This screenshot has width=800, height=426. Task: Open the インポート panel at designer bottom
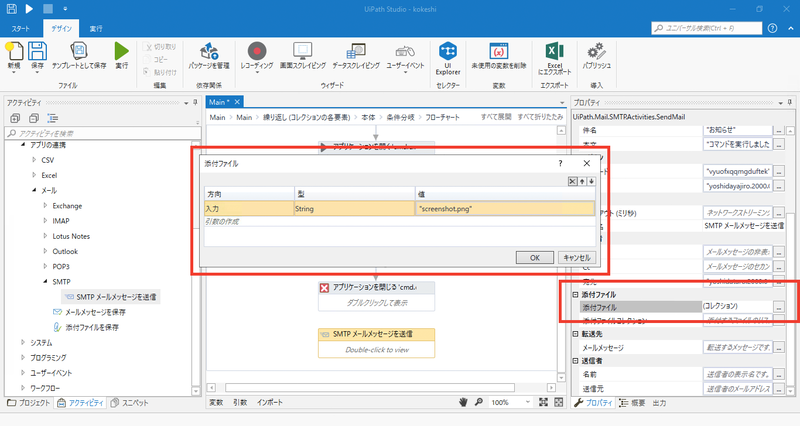click(x=270, y=403)
